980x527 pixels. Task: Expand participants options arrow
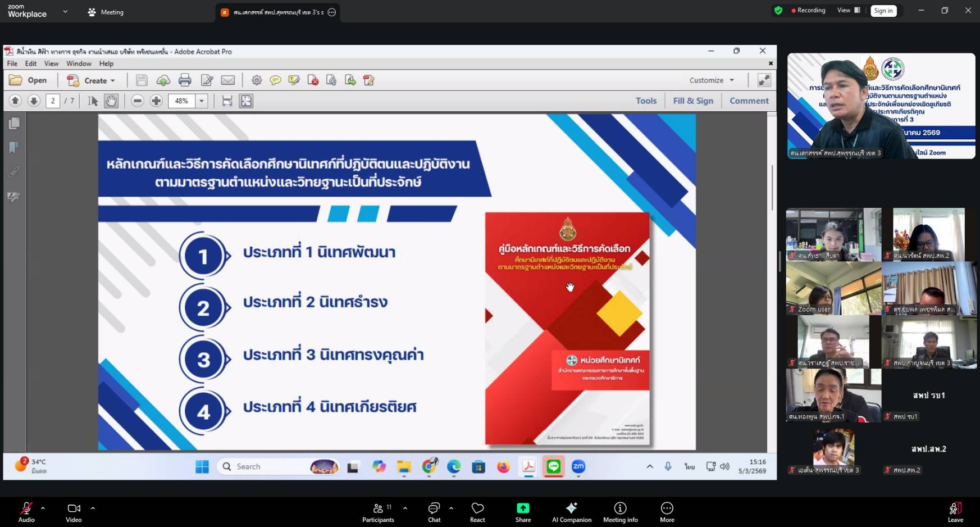pyautogui.click(x=405, y=508)
